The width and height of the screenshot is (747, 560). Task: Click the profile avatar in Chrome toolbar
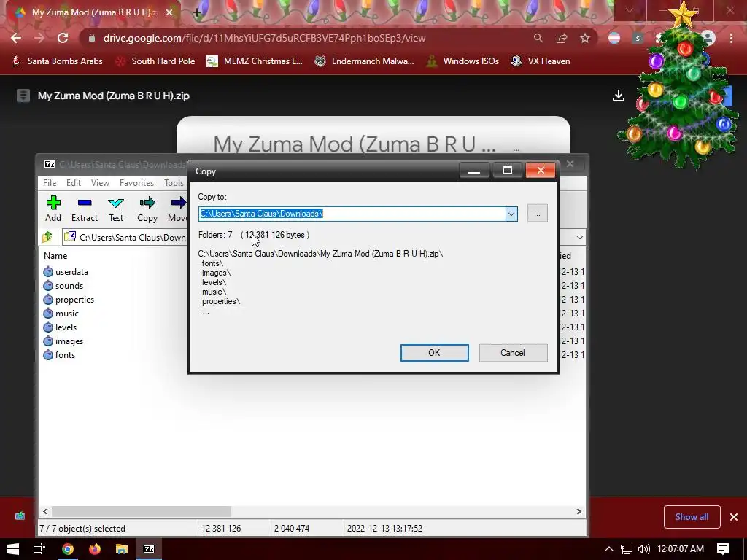click(708, 38)
